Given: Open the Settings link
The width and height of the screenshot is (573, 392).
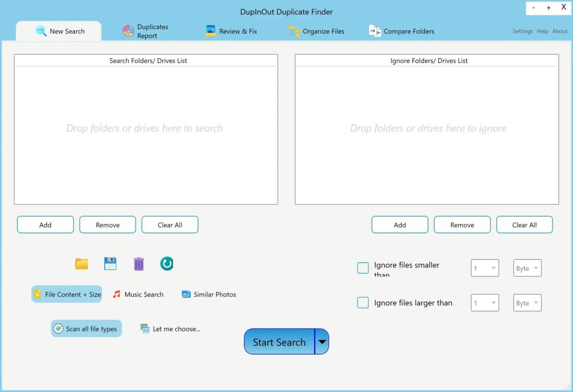Looking at the screenshot, I should [x=522, y=31].
